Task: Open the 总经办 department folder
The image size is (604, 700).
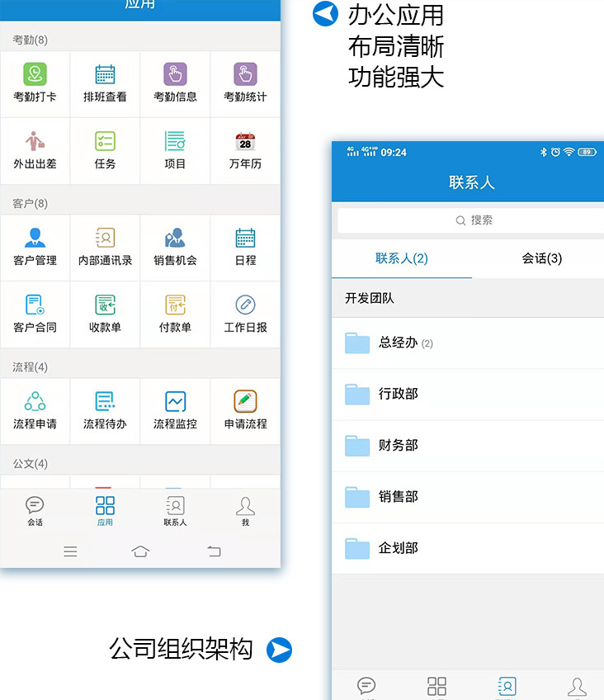Action: (468, 343)
